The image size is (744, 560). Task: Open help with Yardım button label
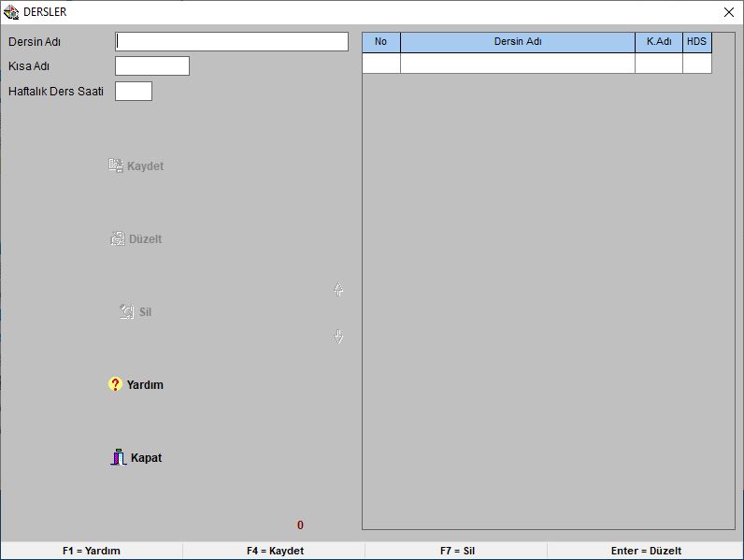pyautogui.click(x=145, y=384)
